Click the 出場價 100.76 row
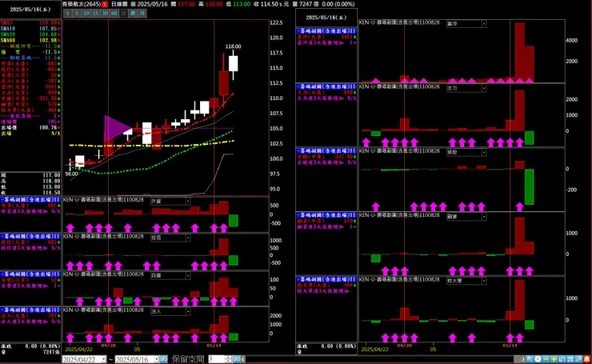 pyautogui.click(x=30, y=128)
